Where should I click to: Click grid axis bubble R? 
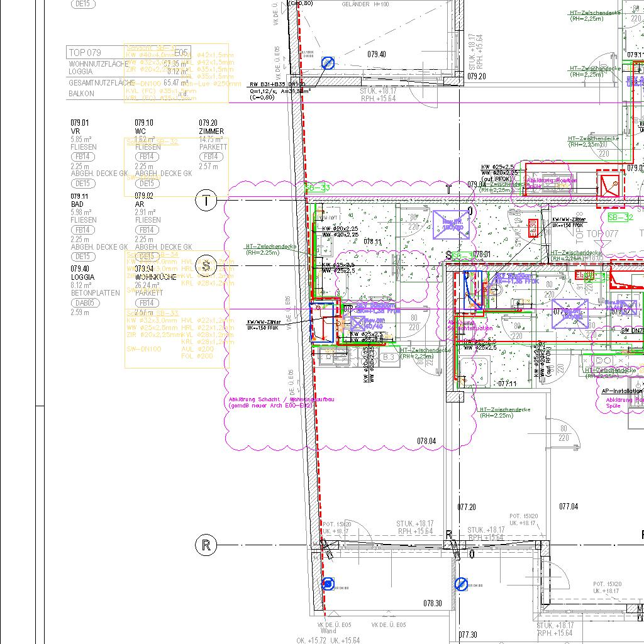click(x=206, y=545)
